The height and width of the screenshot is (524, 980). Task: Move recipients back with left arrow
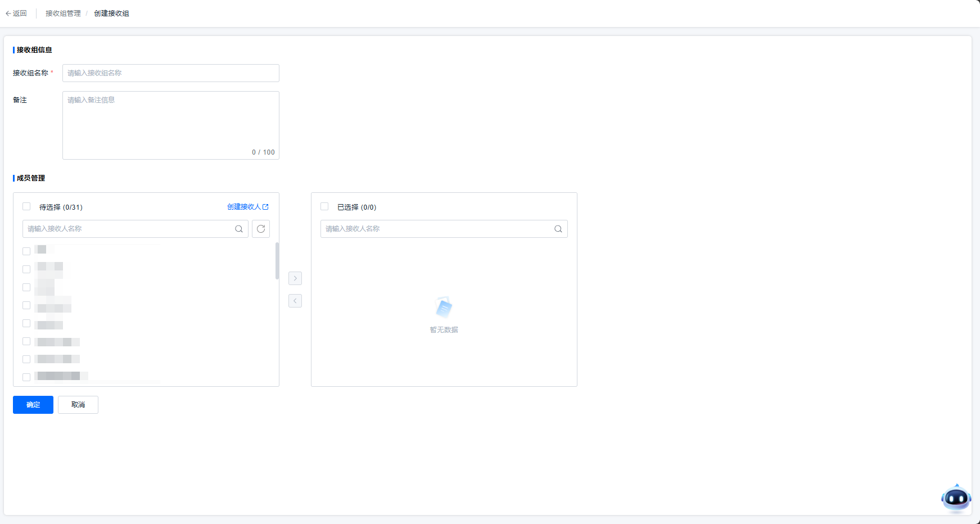pyautogui.click(x=295, y=301)
